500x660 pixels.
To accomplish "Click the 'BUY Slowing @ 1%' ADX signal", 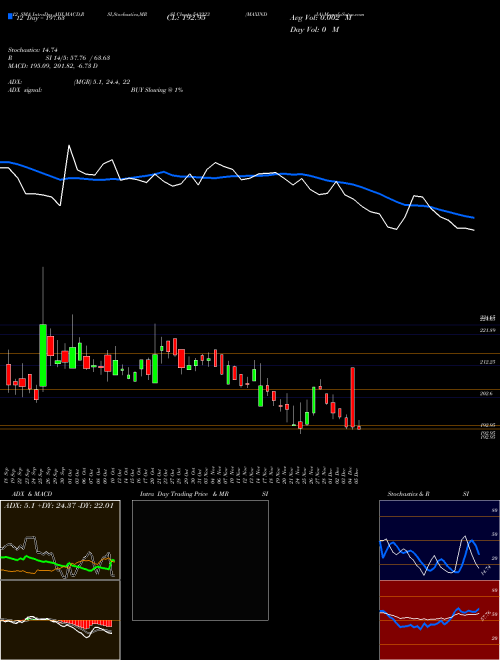I will click(157, 90).
